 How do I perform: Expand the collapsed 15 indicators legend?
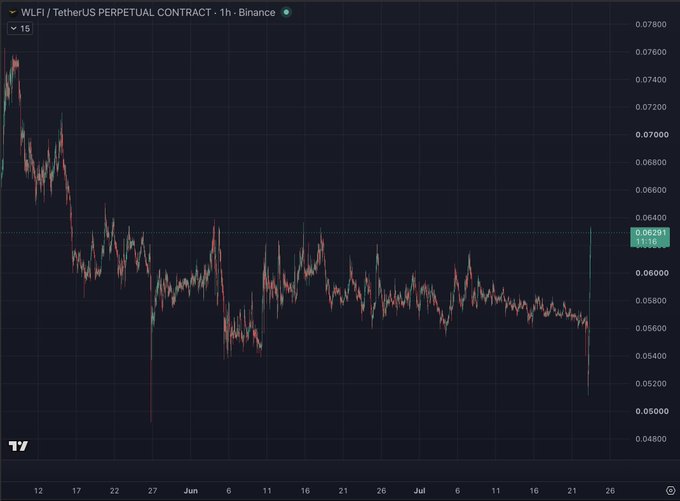coord(20,29)
